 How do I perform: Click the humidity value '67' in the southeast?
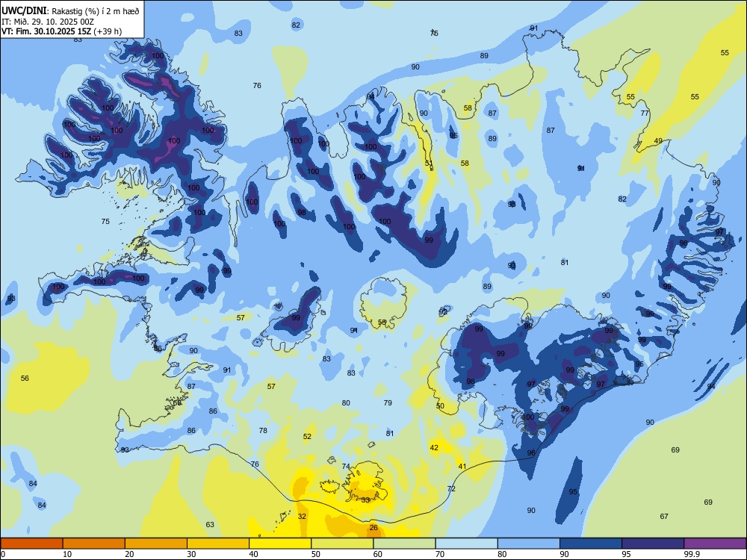coord(664,516)
